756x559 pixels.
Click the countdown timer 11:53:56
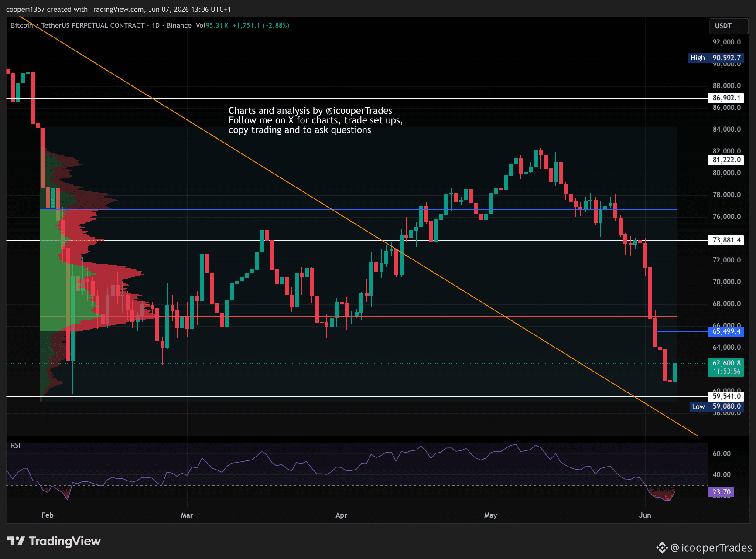click(727, 372)
